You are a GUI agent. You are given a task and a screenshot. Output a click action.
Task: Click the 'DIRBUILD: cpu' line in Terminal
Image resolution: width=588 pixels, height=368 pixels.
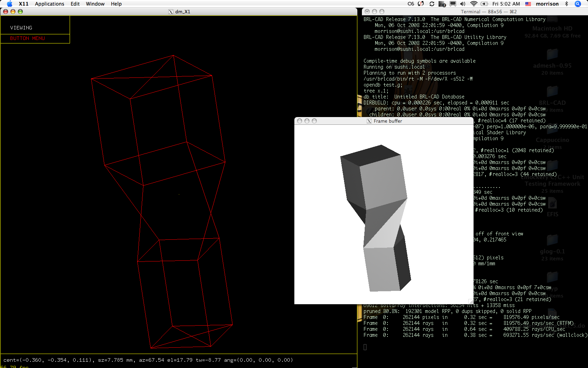[x=436, y=103]
